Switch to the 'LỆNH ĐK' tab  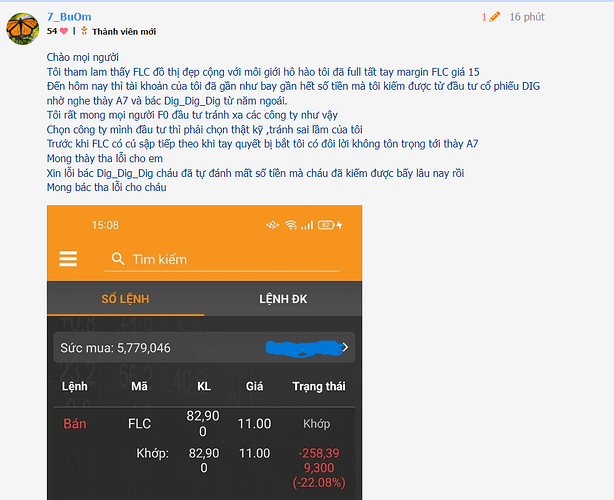tap(283, 299)
